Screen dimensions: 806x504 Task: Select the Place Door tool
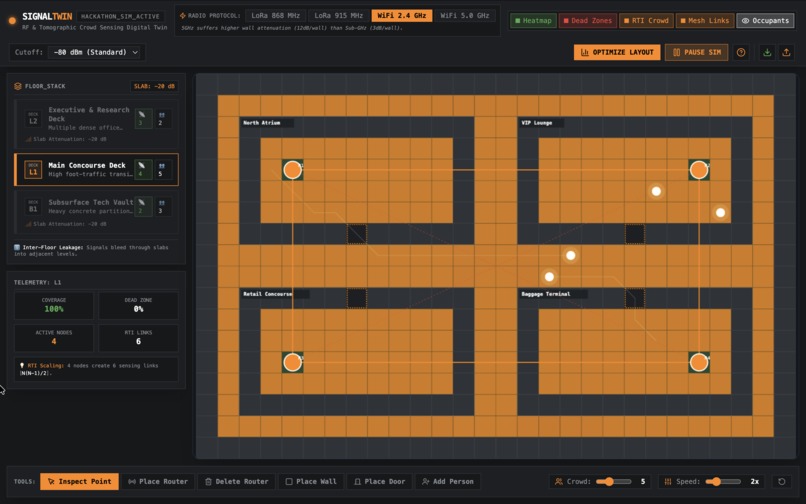click(x=379, y=481)
